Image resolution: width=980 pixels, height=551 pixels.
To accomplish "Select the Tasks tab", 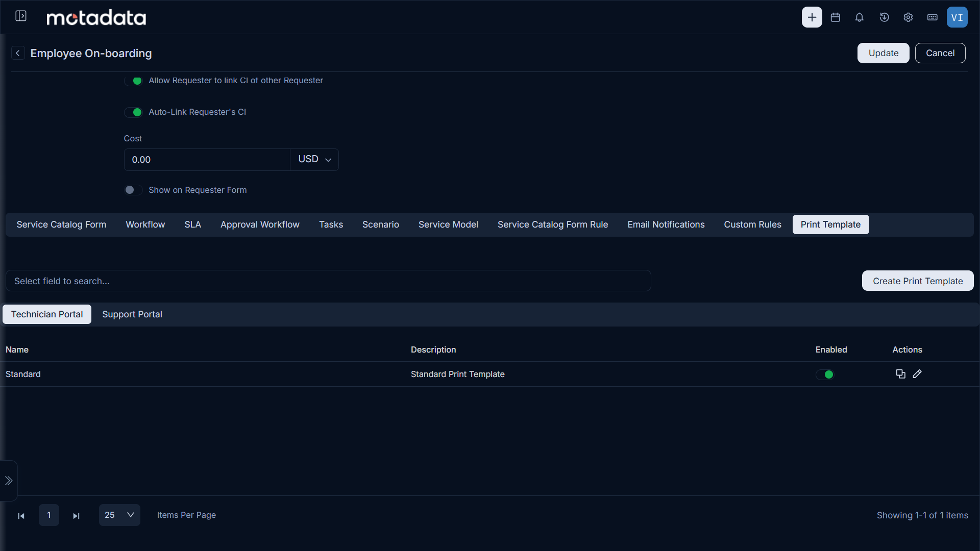I will (331, 224).
